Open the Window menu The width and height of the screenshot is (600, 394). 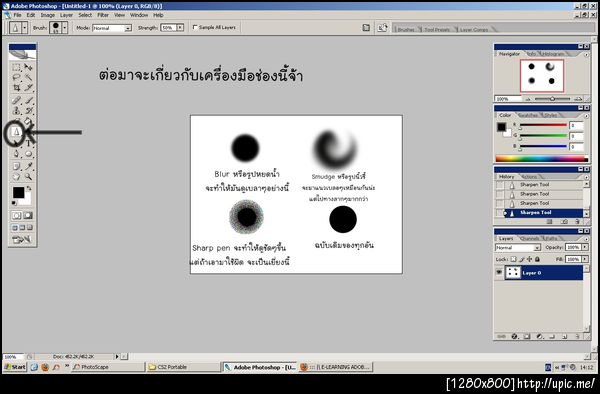pyautogui.click(x=139, y=15)
